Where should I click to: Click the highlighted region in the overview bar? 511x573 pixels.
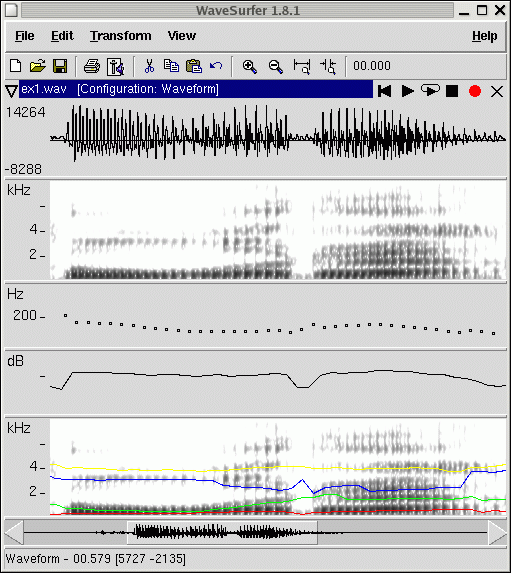tap(222, 532)
